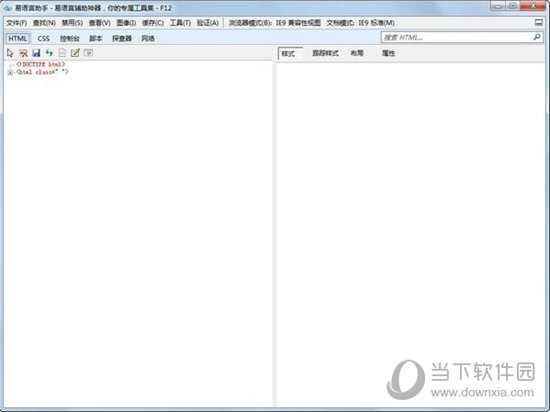The width and height of the screenshot is (550, 412).
Task: Open the 查找(N) menu
Action: click(x=44, y=23)
